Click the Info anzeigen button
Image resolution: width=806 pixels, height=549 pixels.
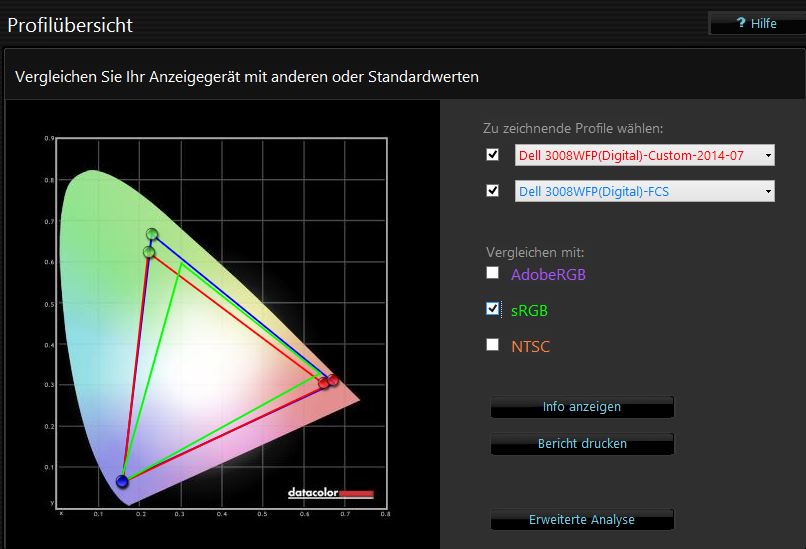click(582, 407)
